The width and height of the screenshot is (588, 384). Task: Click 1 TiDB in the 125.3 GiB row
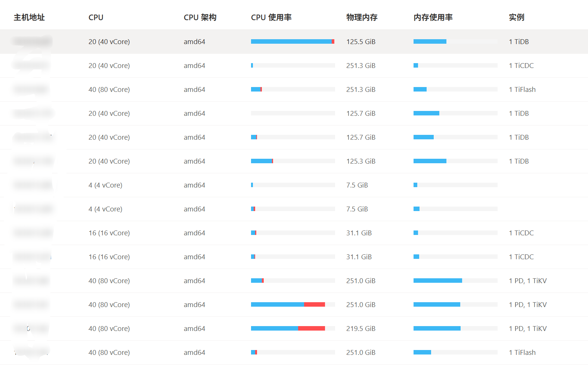[519, 161]
